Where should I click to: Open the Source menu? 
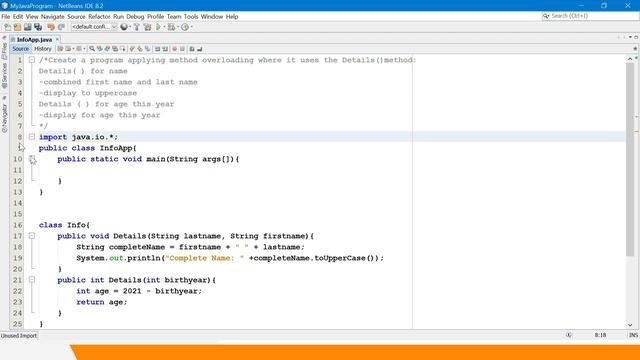pyautogui.click(x=76, y=16)
